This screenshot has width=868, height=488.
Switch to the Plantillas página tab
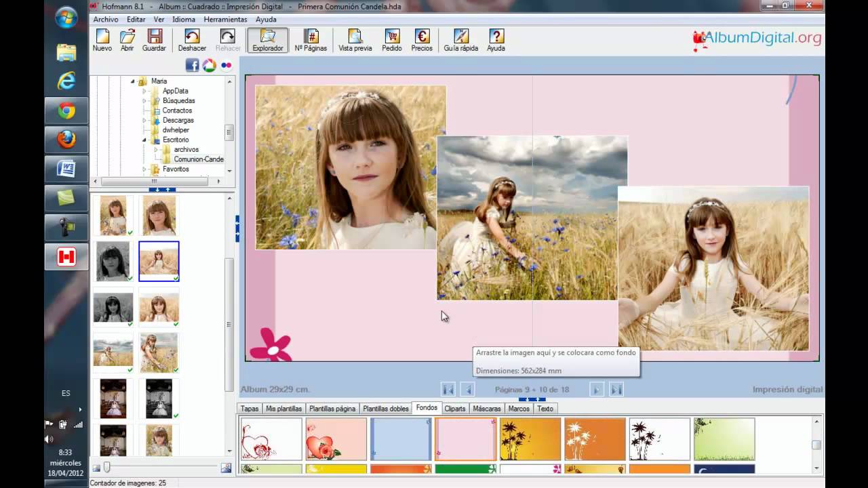(332, 409)
